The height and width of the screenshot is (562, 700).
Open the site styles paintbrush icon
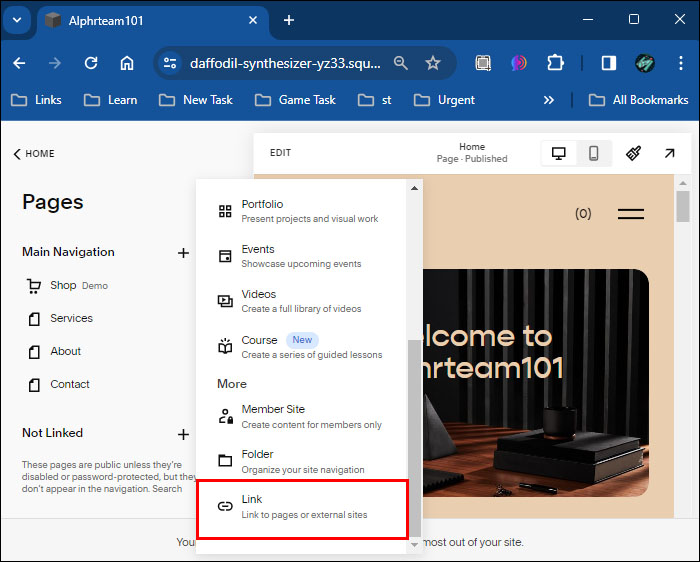(x=633, y=154)
